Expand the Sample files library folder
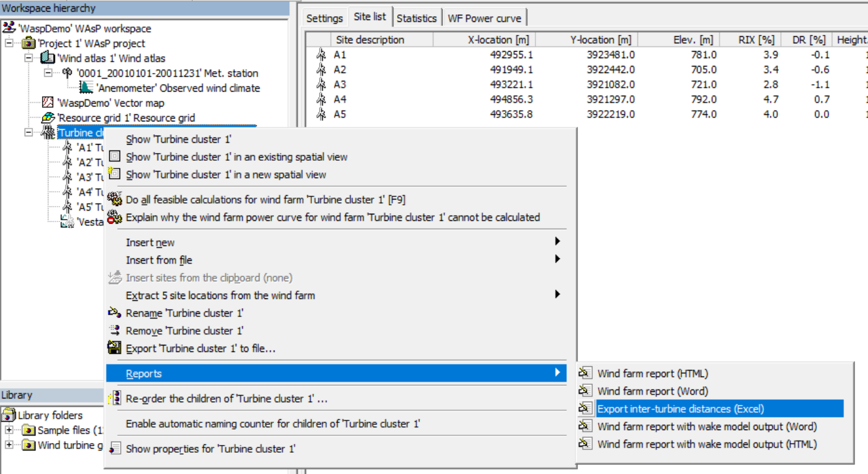This screenshot has width=868, height=474. click(x=9, y=430)
